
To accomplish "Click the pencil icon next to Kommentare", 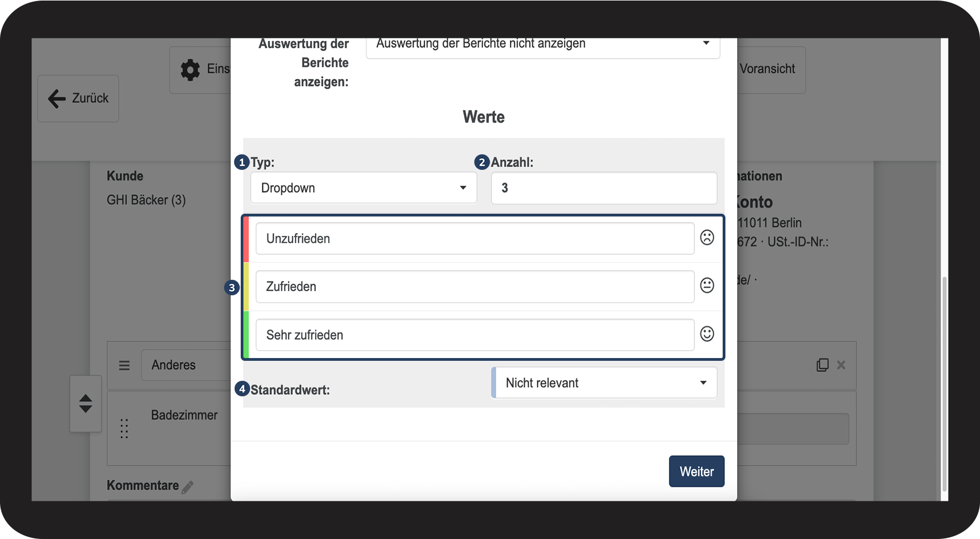I will [x=187, y=487].
